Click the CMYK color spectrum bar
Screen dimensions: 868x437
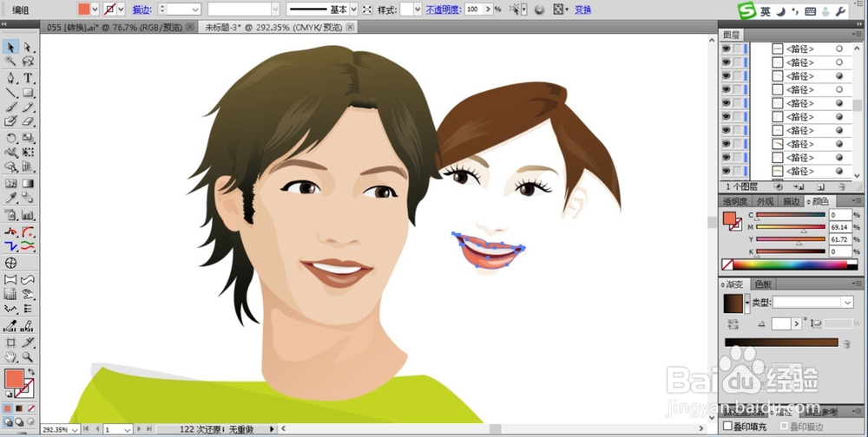790,265
